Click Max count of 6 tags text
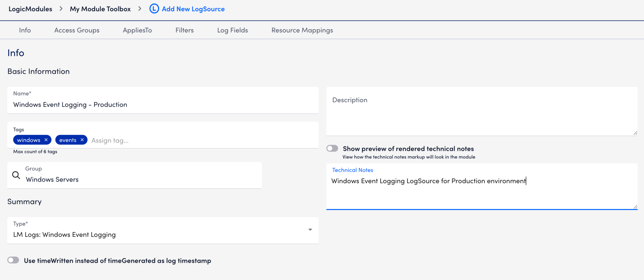 [35, 152]
